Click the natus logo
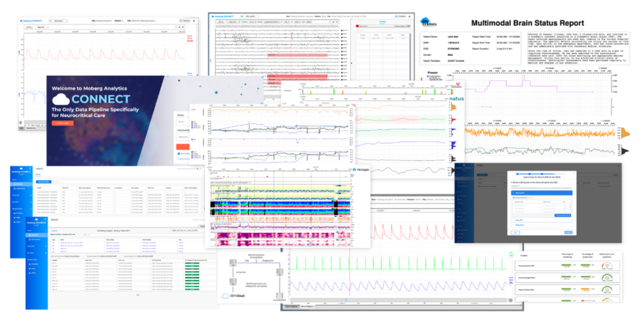 coord(456,99)
